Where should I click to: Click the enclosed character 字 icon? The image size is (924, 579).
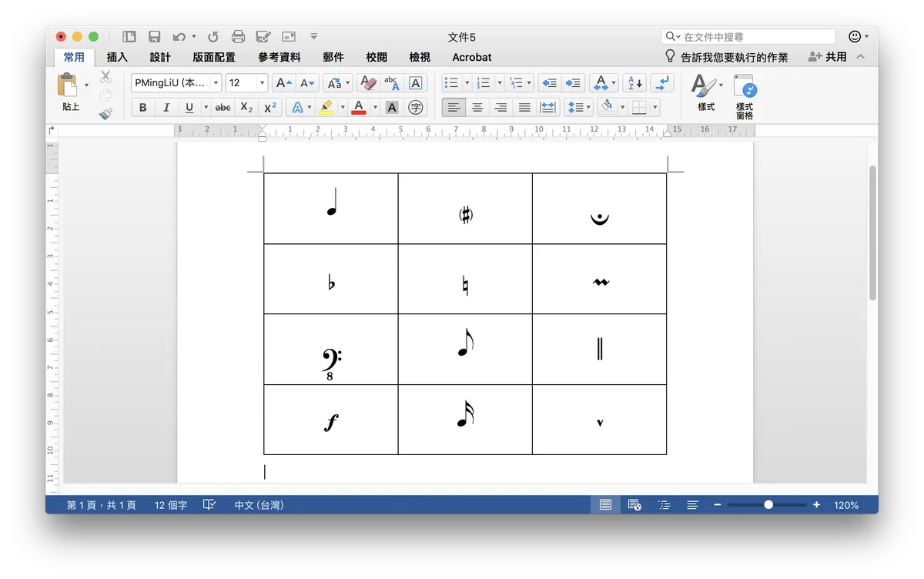[416, 108]
